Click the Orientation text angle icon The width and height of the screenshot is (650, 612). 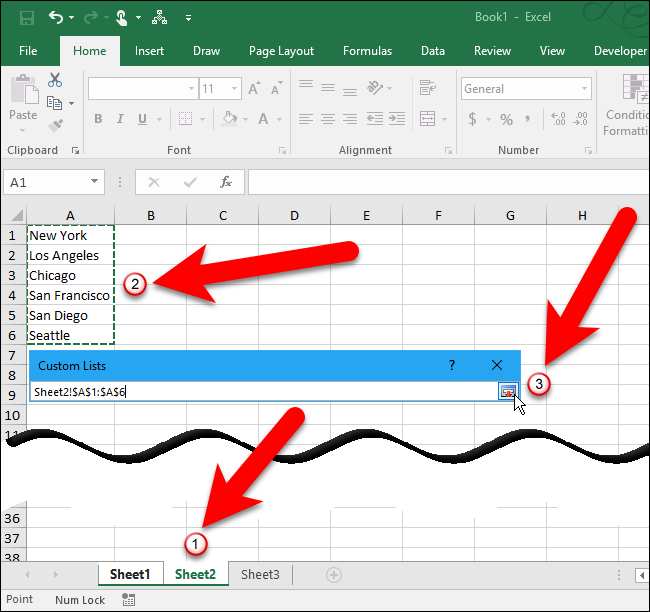point(375,87)
